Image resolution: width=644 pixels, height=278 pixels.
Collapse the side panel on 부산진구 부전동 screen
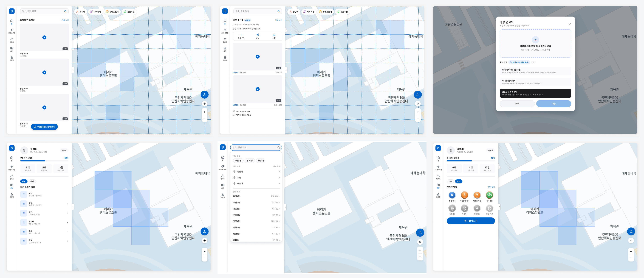pyautogui.click(x=73, y=70)
